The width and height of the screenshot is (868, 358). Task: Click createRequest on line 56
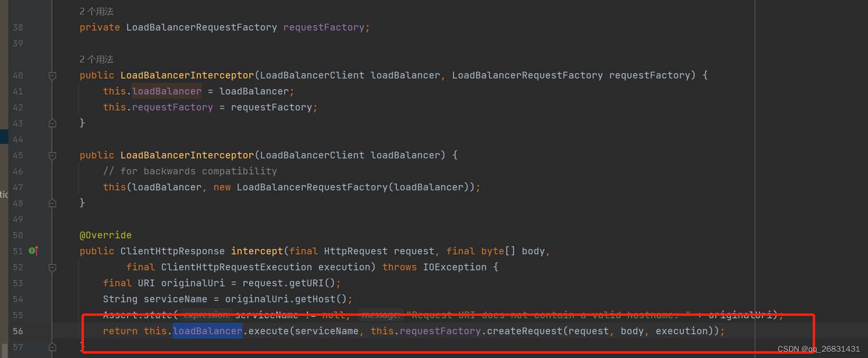click(x=525, y=331)
